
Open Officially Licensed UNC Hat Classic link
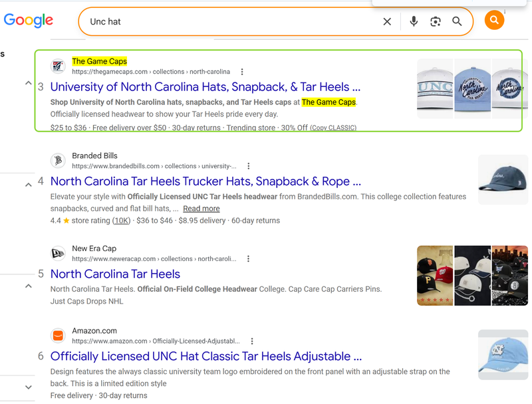[206, 356]
